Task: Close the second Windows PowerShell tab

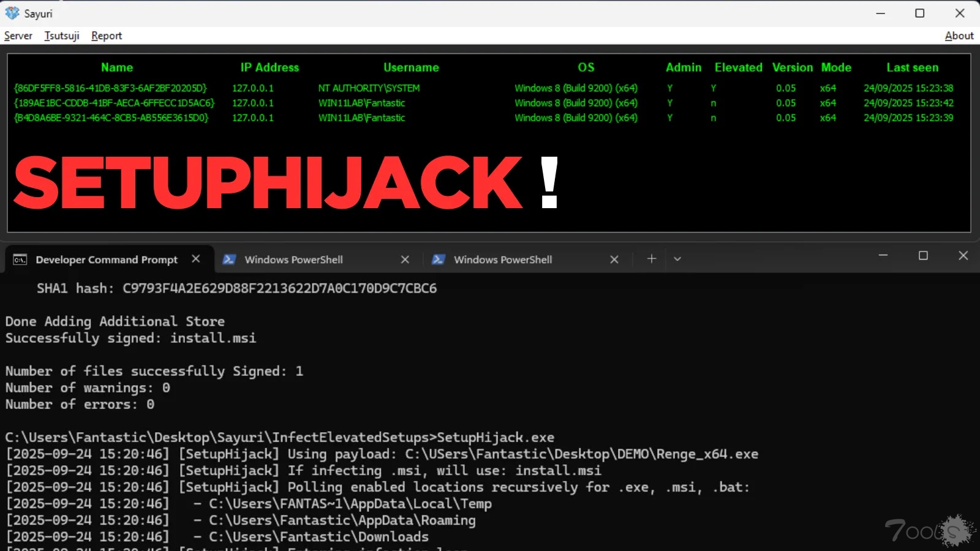Action: pos(614,260)
